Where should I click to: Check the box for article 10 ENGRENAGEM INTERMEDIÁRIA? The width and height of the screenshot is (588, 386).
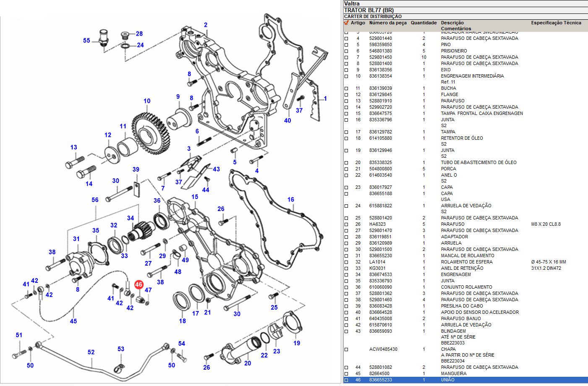click(x=346, y=76)
